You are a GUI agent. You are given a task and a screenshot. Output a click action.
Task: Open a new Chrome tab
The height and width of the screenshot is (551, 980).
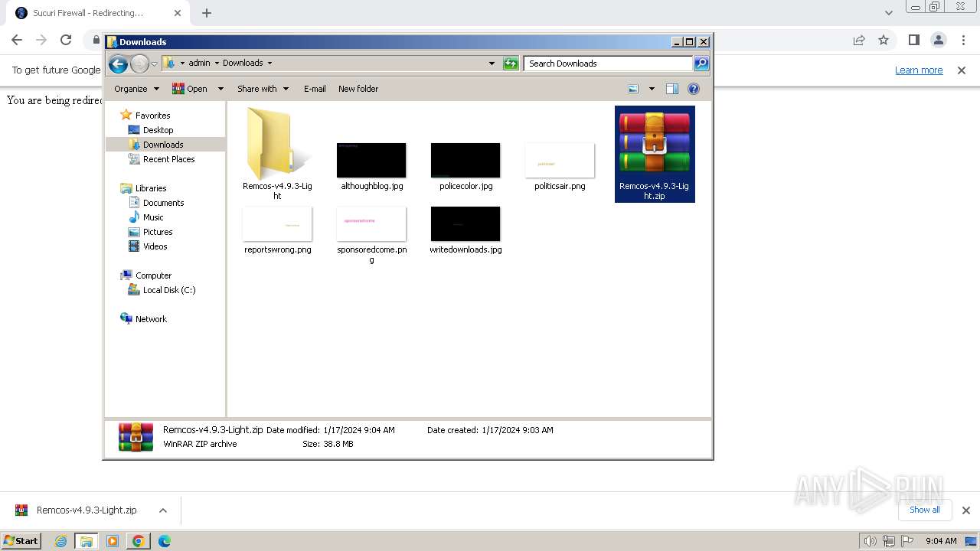coord(207,13)
